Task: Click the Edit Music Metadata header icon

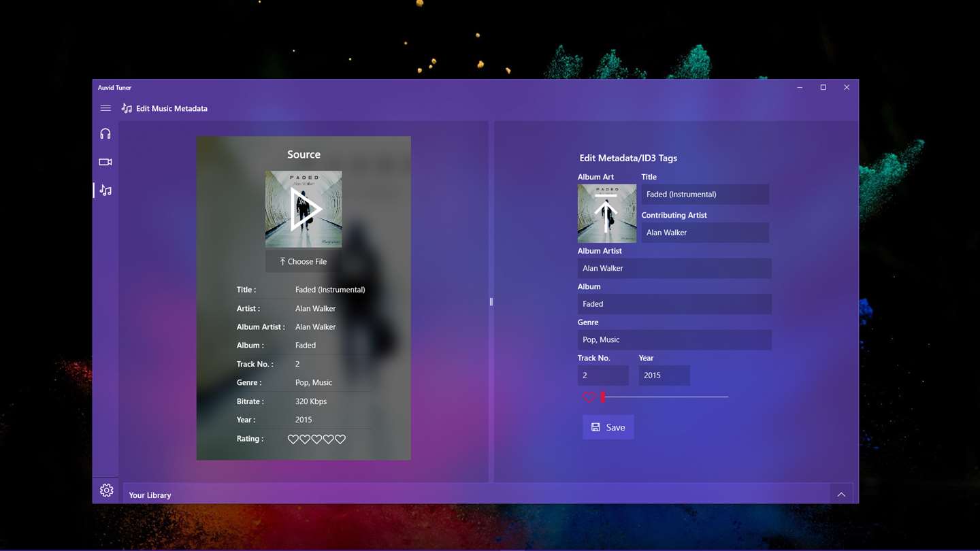Action: tap(127, 108)
